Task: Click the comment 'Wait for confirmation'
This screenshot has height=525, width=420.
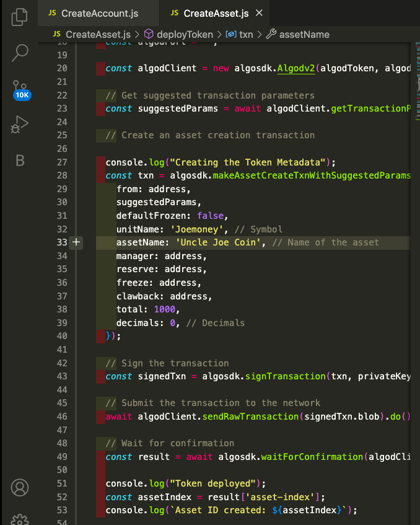Action: pos(170,443)
